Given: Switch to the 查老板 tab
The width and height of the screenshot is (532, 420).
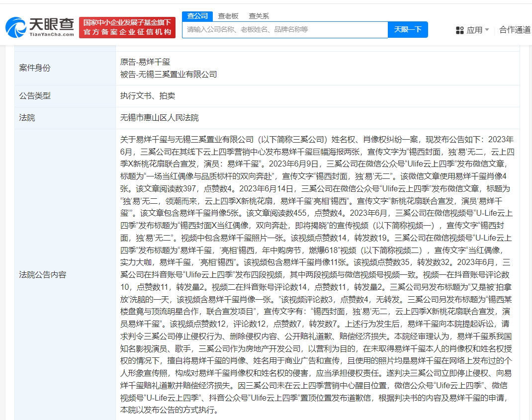Looking at the screenshot, I should coord(228,16).
